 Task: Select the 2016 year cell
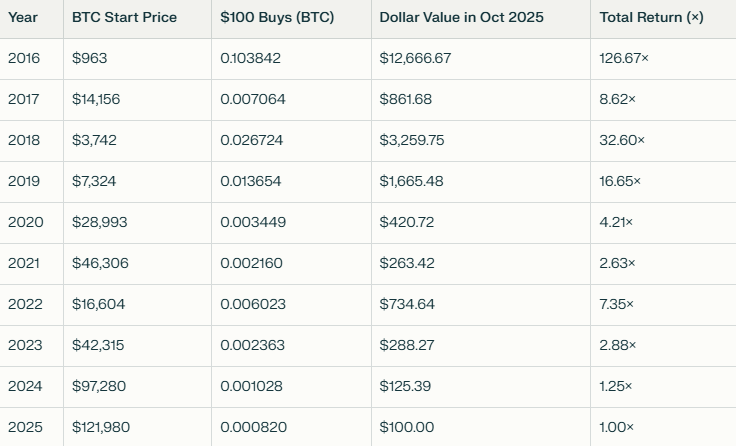click(x=24, y=59)
